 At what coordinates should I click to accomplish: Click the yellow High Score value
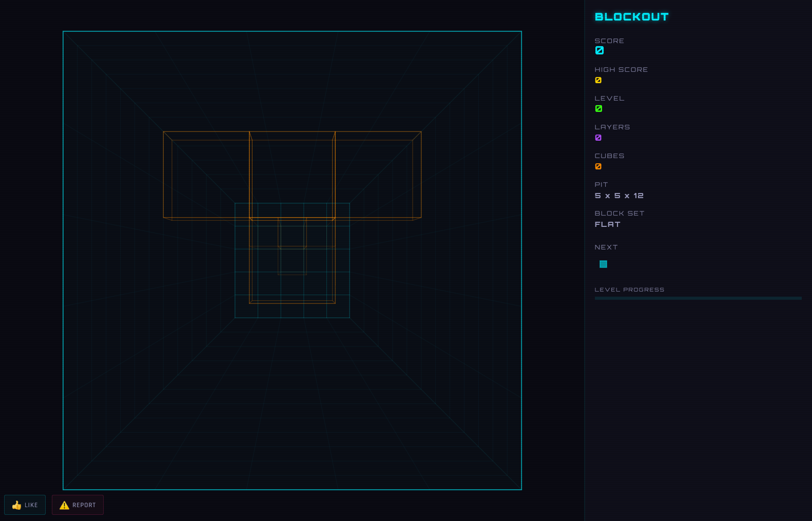coord(598,80)
